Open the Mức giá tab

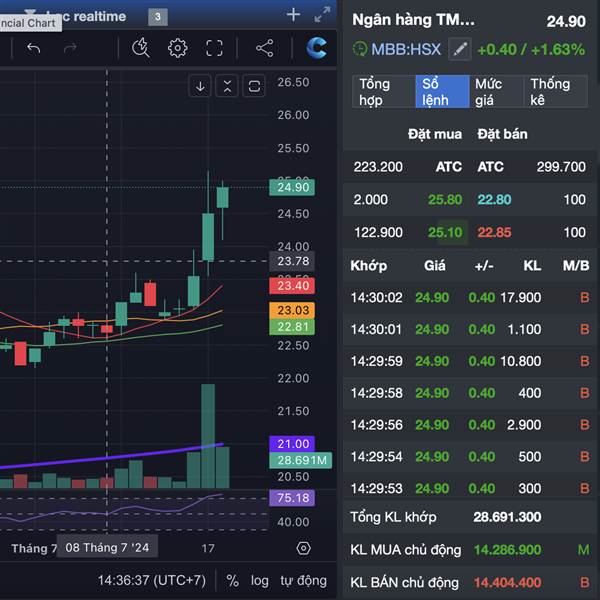(x=496, y=92)
